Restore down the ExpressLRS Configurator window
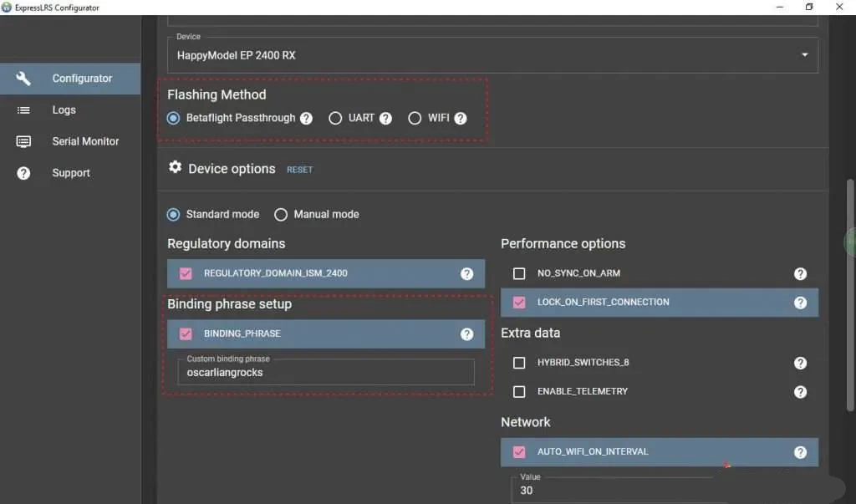856x504 pixels. [x=809, y=7]
